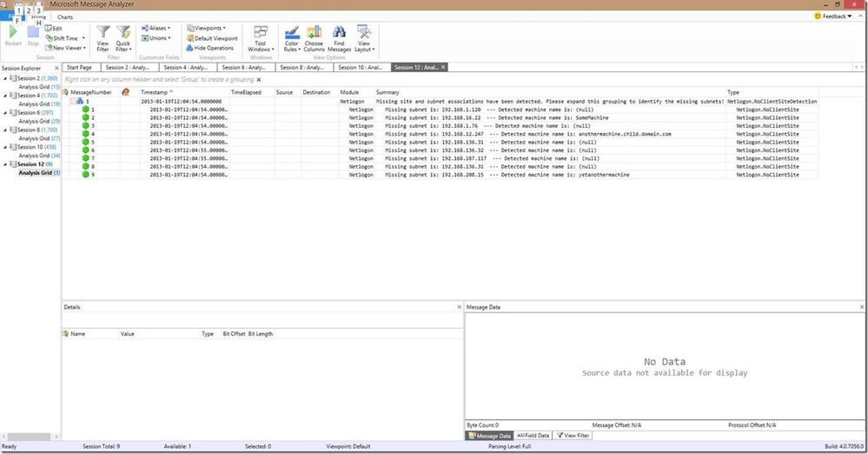
Task: Open the Viewpoints dropdown
Action: [207, 28]
